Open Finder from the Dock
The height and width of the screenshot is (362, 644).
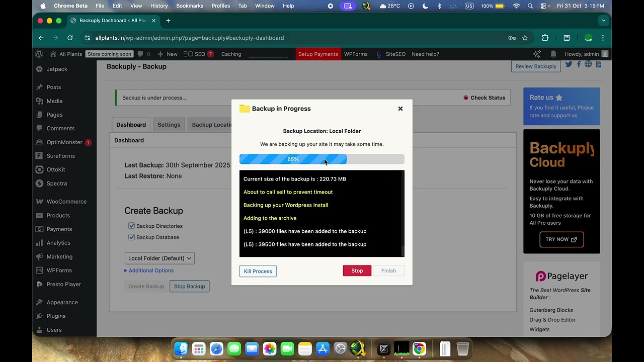[181, 348]
